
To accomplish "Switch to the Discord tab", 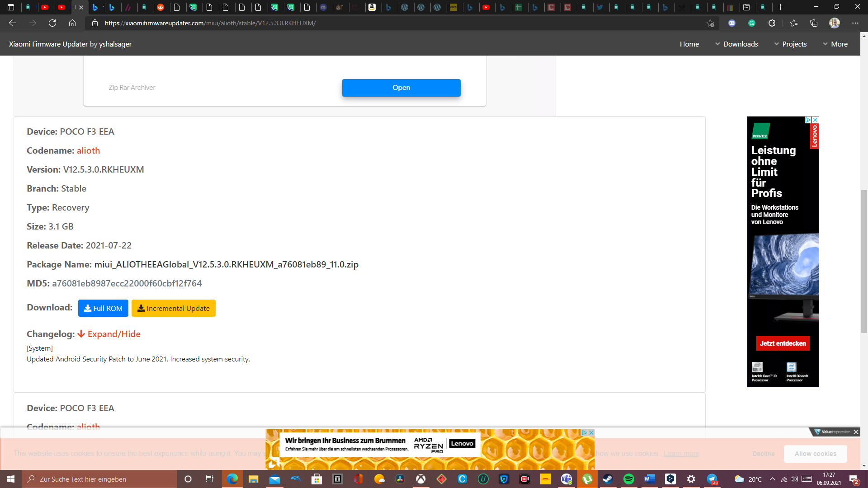I will 323,7.
